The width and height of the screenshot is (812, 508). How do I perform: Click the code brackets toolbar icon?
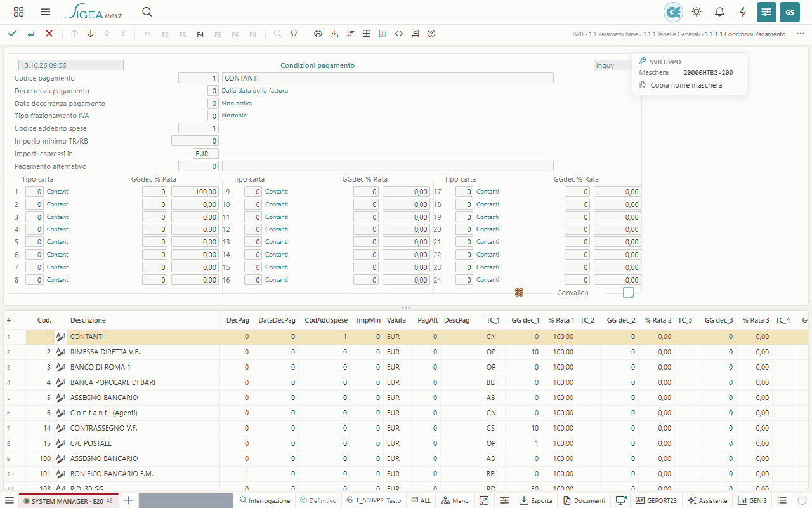[x=399, y=34]
